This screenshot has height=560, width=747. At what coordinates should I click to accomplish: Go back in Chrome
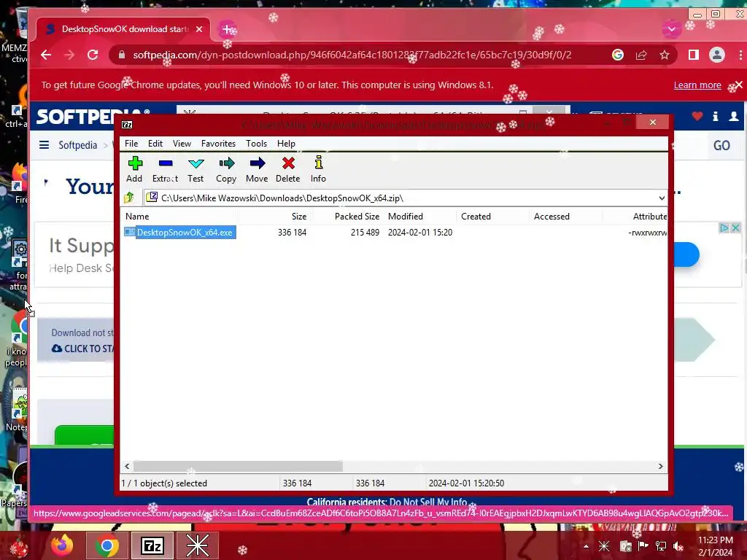tap(46, 55)
